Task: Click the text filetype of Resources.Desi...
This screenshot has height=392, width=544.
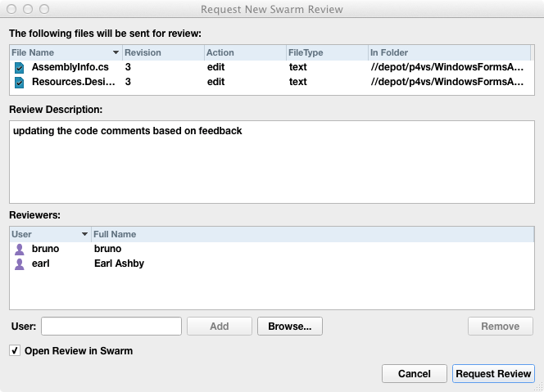Action: click(x=297, y=82)
